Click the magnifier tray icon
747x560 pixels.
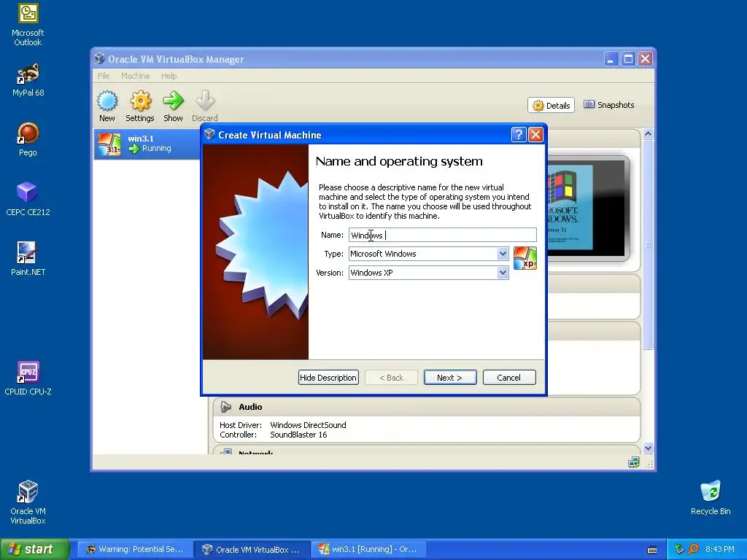[693, 550]
